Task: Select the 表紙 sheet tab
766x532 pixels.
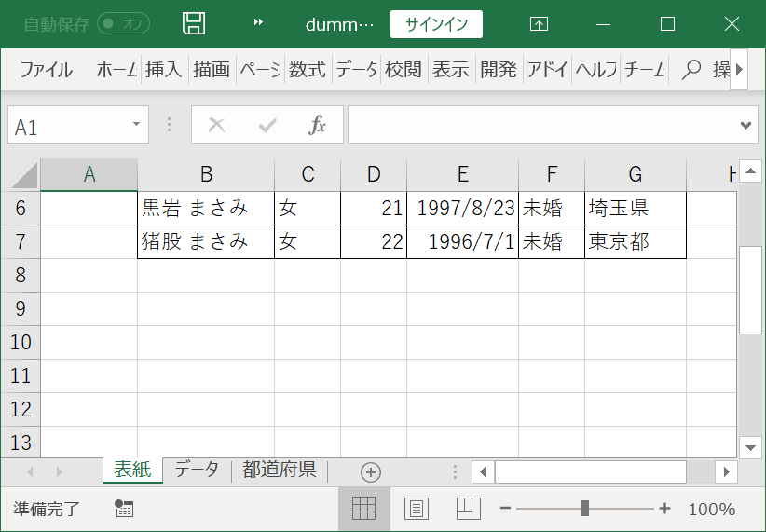Action: point(132,470)
